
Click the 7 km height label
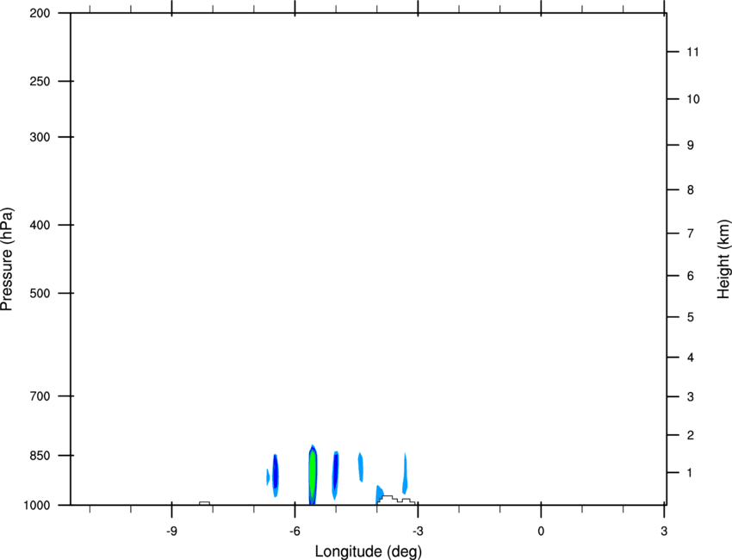click(x=691, y=233)
